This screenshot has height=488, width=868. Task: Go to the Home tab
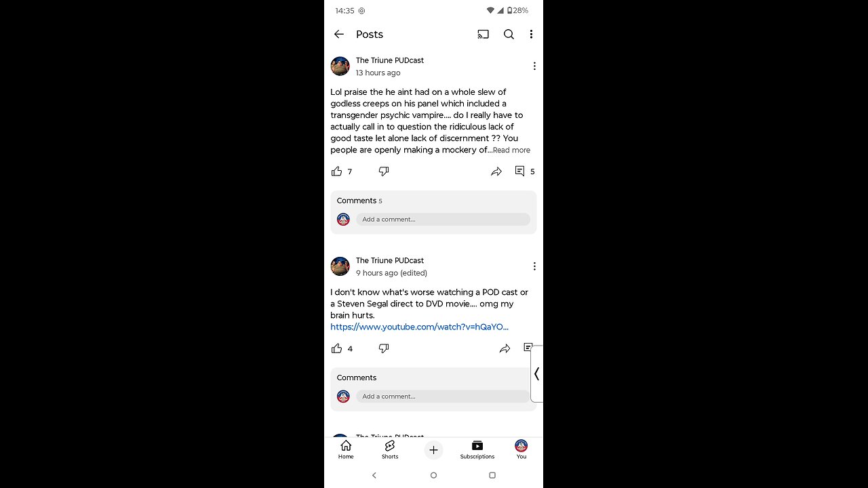pyautogui.click(x=346, y=449)
